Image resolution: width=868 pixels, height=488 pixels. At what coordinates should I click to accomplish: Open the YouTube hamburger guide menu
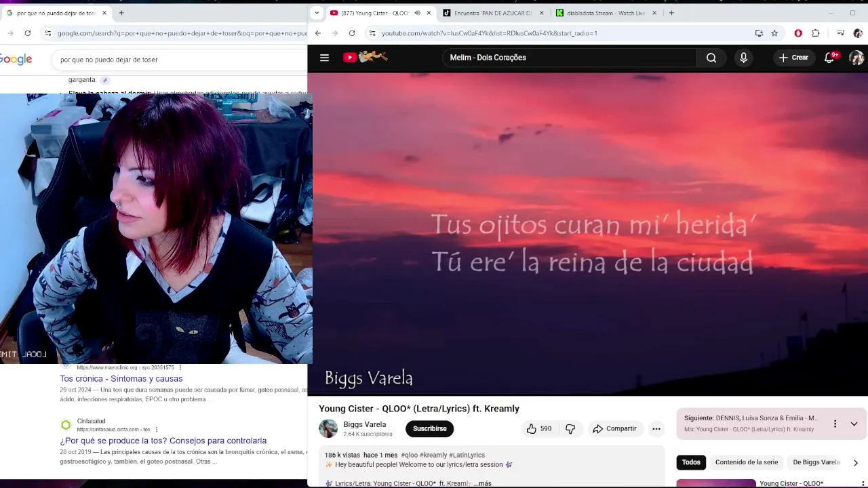click(x=324, y=58)
